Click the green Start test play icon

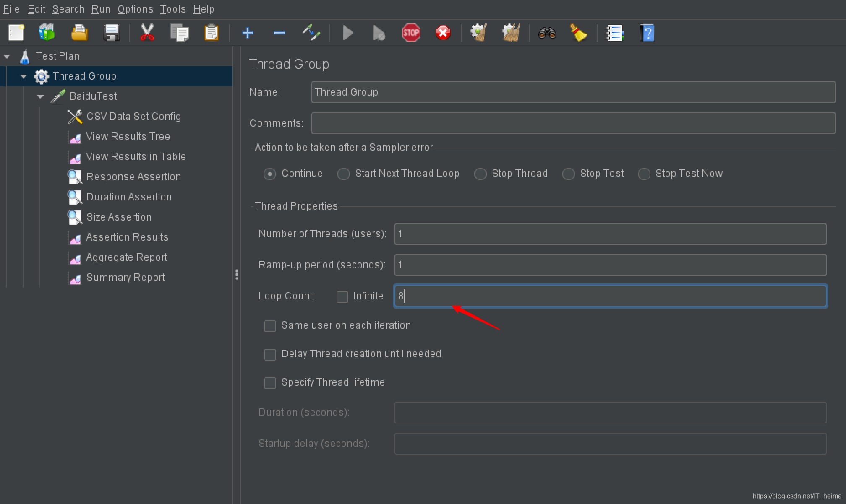tap(347, 33)
